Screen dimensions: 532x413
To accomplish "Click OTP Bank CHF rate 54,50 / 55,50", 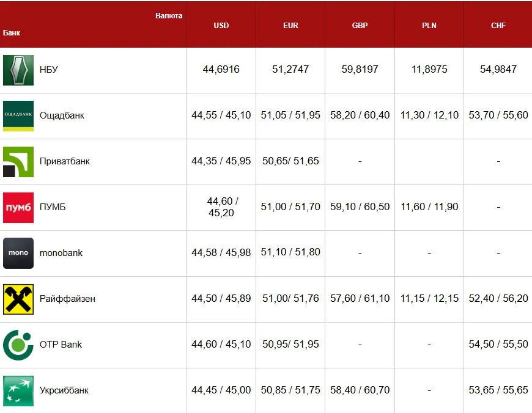I will [x=498, y=344].
